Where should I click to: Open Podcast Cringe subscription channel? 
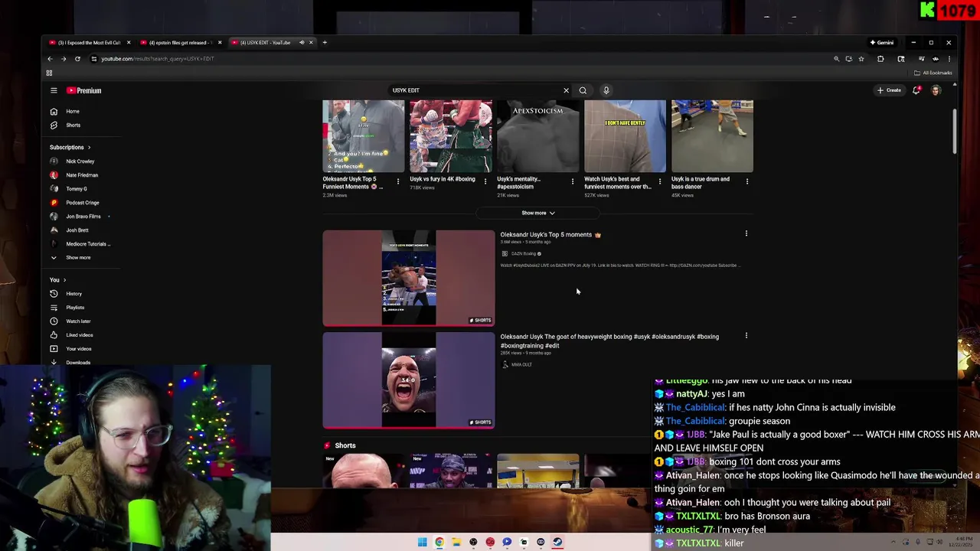pyautogui.click(x=82, y=203)
